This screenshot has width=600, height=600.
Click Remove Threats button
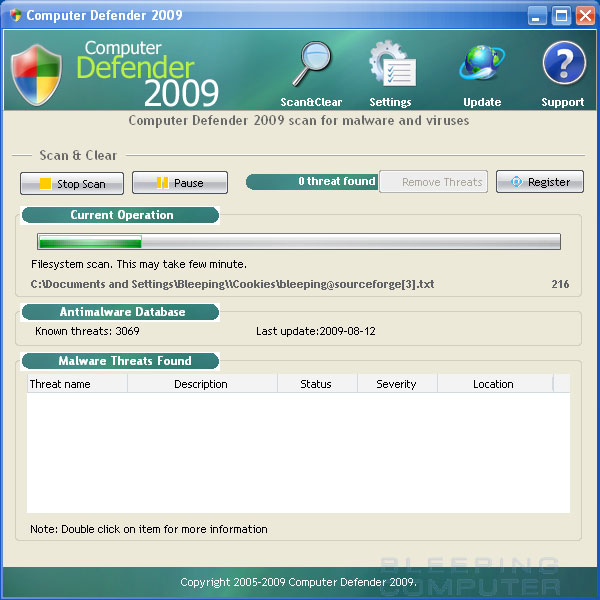click(x=434, y=182)
